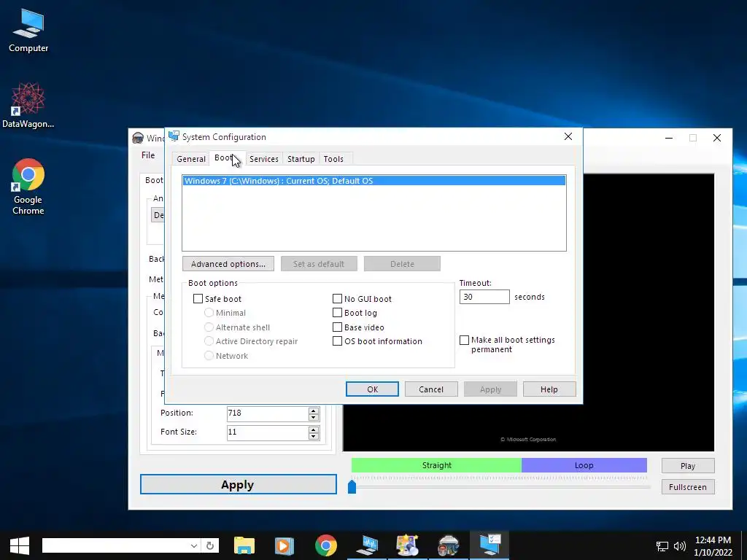Click the Help button

[549, 389]
